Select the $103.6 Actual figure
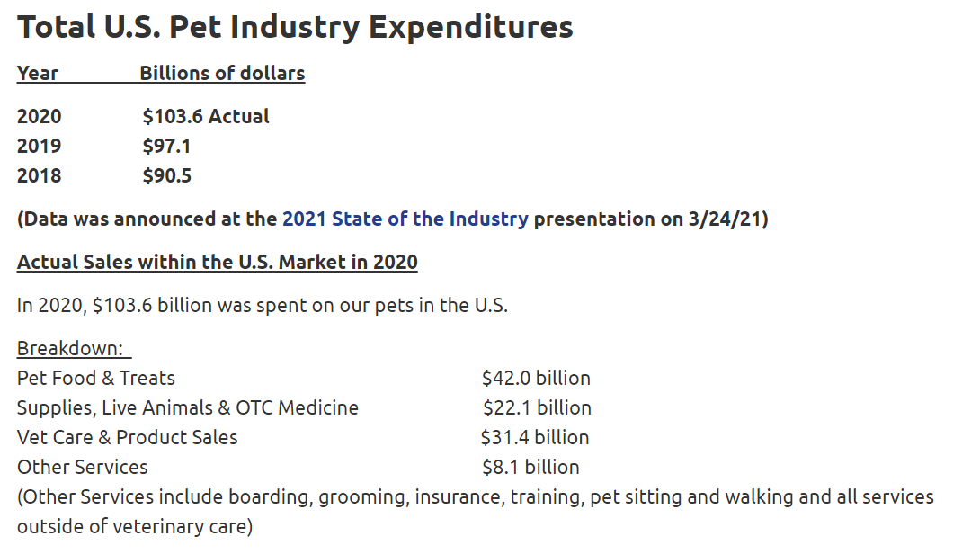This screenshot has height=554, width=980. click(x=206, y=116)
